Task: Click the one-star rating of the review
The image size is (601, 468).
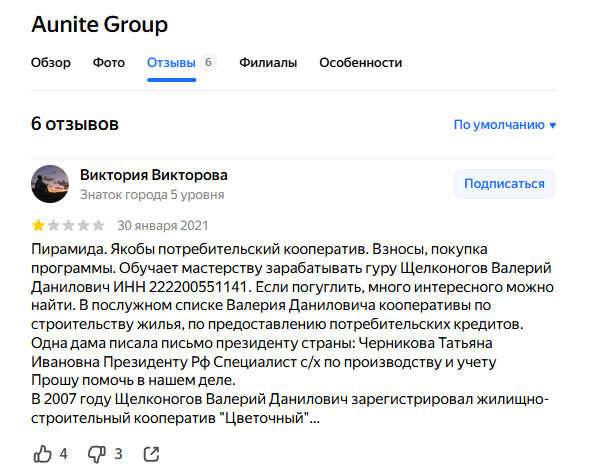Action: (x=38, y=225)
